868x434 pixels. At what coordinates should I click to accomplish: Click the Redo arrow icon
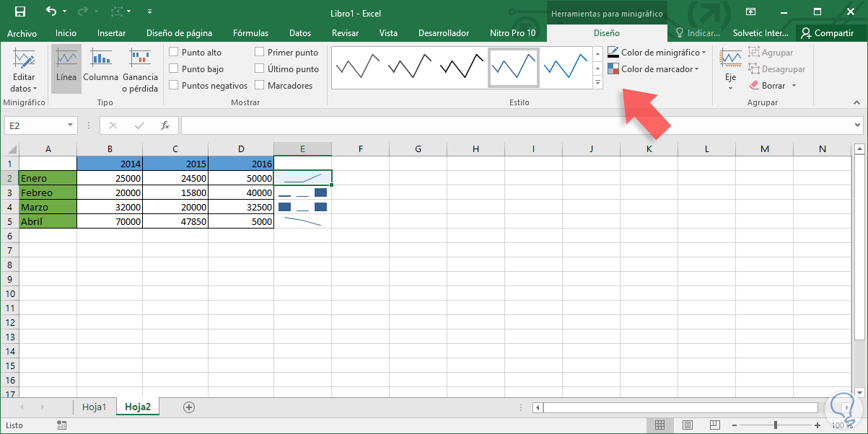[82, 12]
